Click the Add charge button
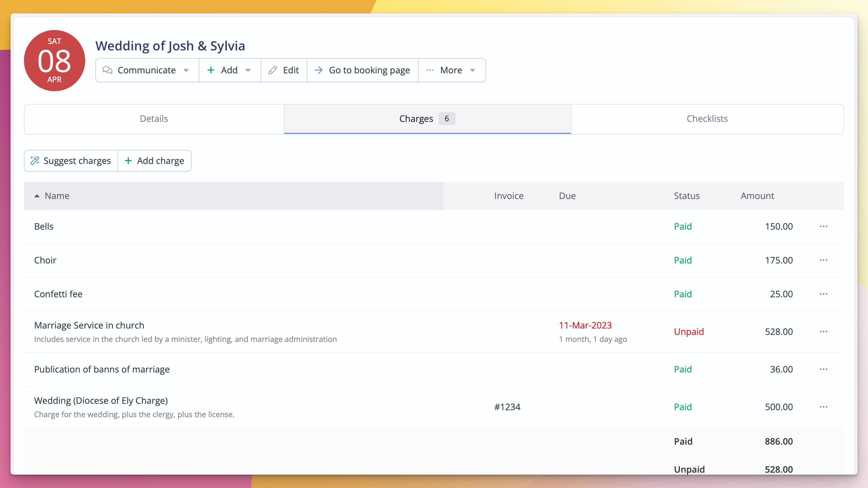This screenshot has height=488, width=868. click(x=154, y=161)
